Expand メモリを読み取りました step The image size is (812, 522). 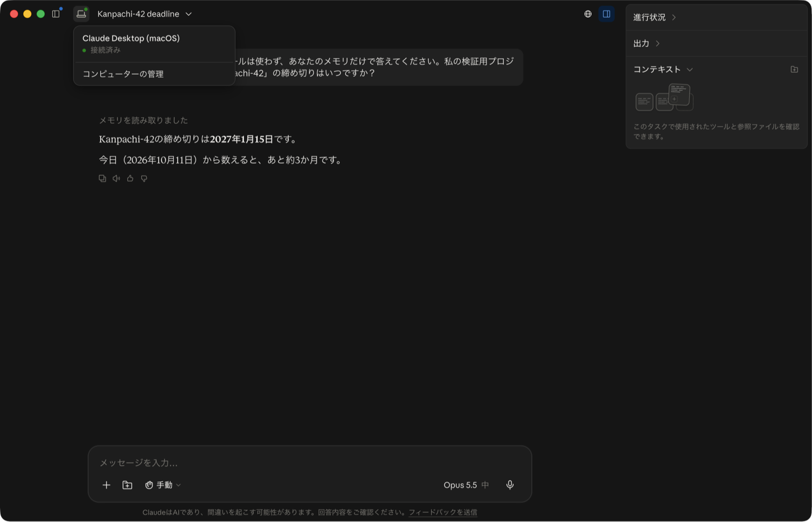143,120
